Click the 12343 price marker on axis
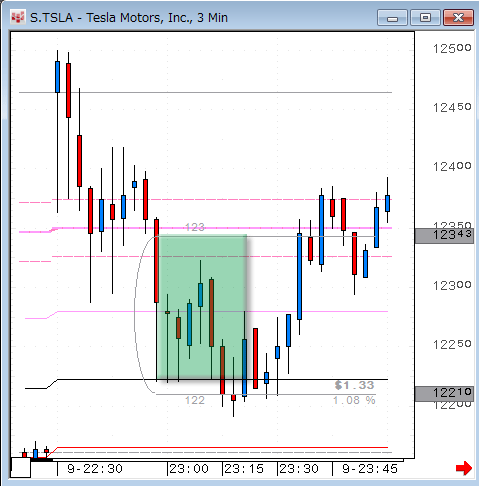This screenshot has width=479, height=486. pos(444,235)
